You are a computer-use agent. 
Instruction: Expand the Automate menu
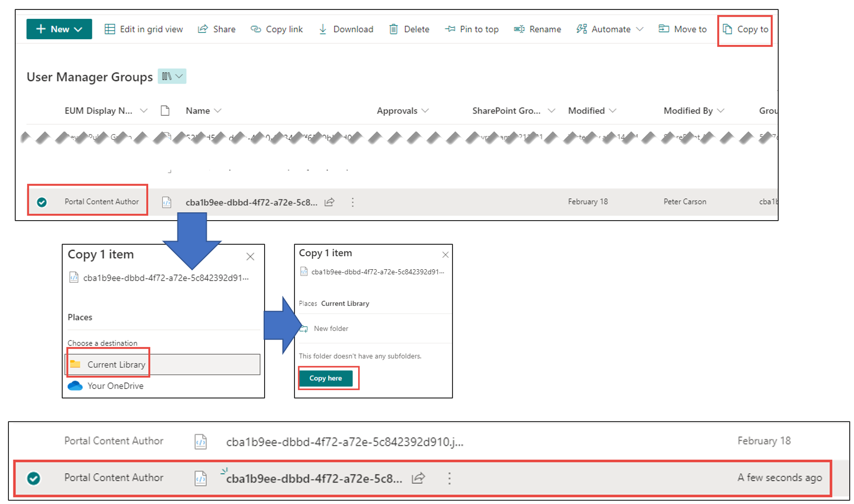610,29
